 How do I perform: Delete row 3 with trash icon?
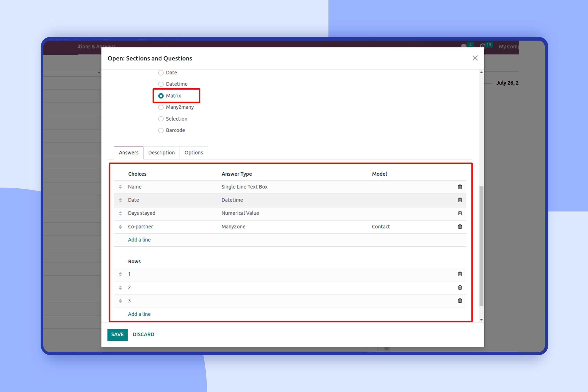point(460,300)
